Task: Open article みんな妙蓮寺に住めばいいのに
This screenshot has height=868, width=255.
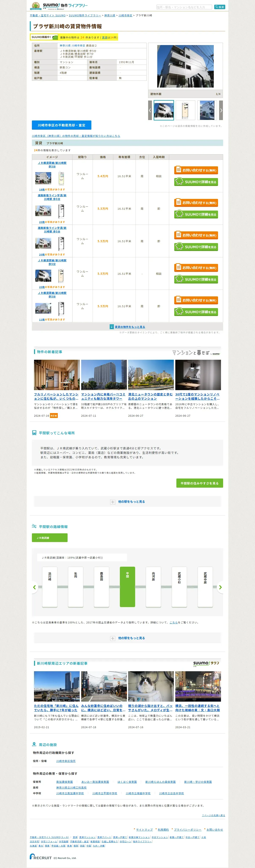Action: coord(103,708)
